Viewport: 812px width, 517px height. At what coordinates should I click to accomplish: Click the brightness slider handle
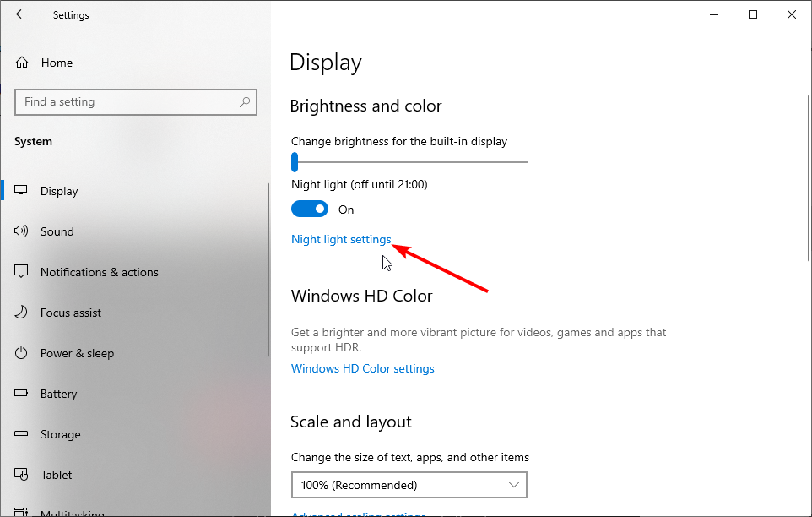point(295,161)
